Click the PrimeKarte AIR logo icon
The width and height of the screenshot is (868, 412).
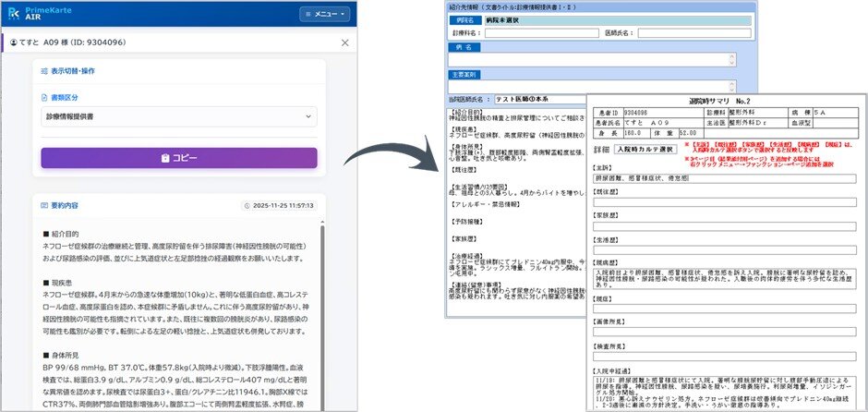[x=15, y=13]
